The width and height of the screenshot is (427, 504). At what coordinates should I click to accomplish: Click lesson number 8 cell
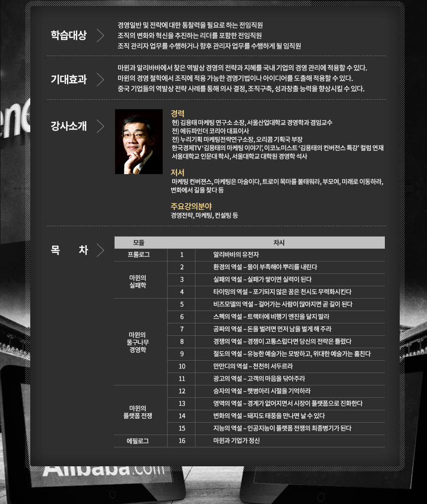coord(182,341)
